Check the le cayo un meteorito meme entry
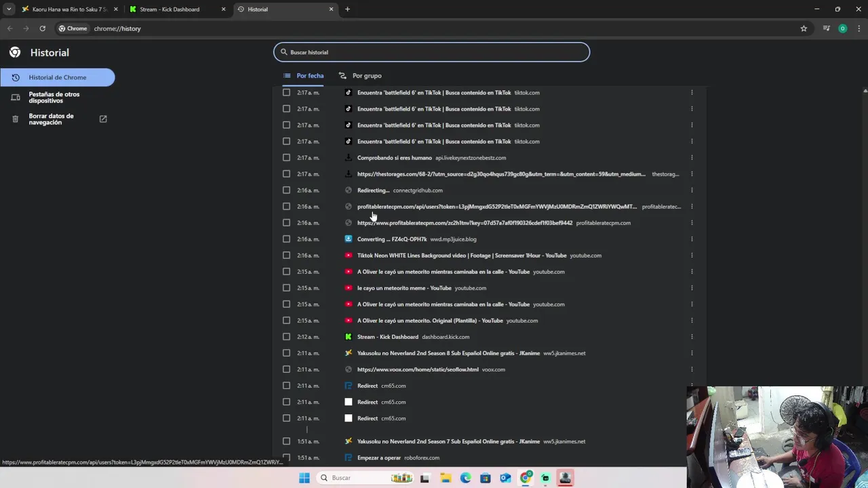 pyautogui.click(x=286, y=288)
